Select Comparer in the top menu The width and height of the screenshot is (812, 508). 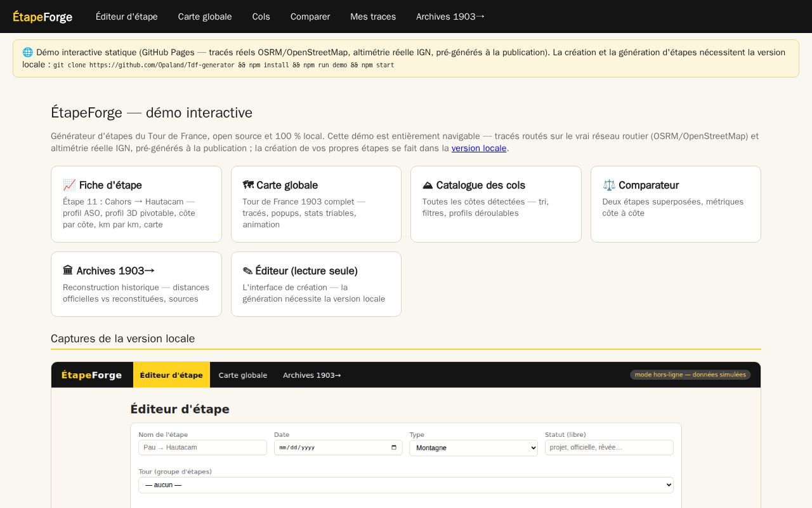click(310, 17)
